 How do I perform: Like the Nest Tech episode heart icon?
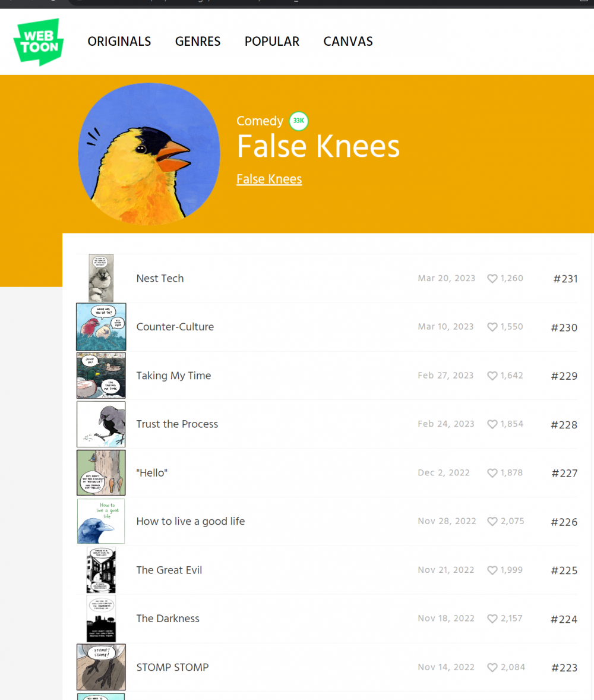pyautogui.click(x=492, y=279)
